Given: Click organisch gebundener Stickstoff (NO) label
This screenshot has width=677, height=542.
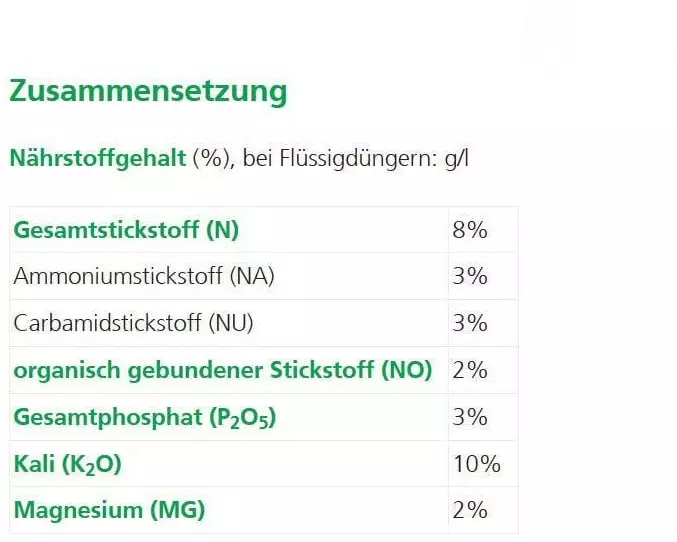Looking at the screenshot, I should tap(223, 370).
